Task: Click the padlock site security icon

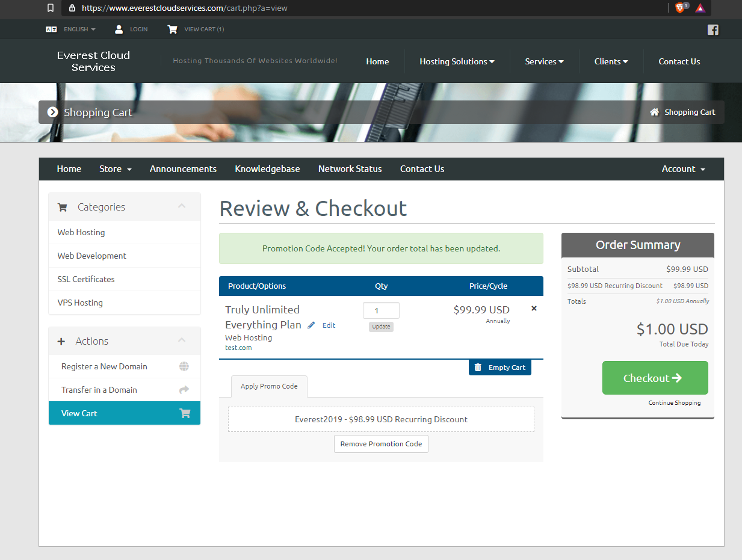Action: pos(72,8)
